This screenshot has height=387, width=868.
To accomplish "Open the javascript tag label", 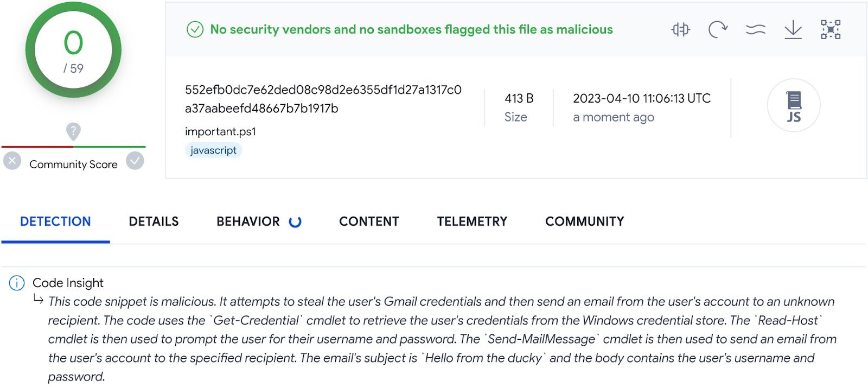I will pos(213,150).
